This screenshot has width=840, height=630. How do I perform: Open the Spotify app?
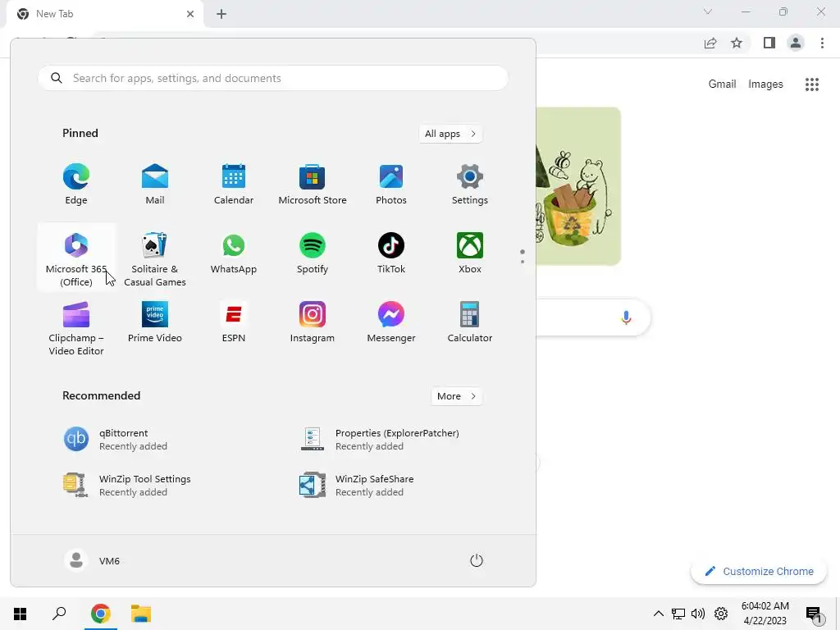point(313,254)
